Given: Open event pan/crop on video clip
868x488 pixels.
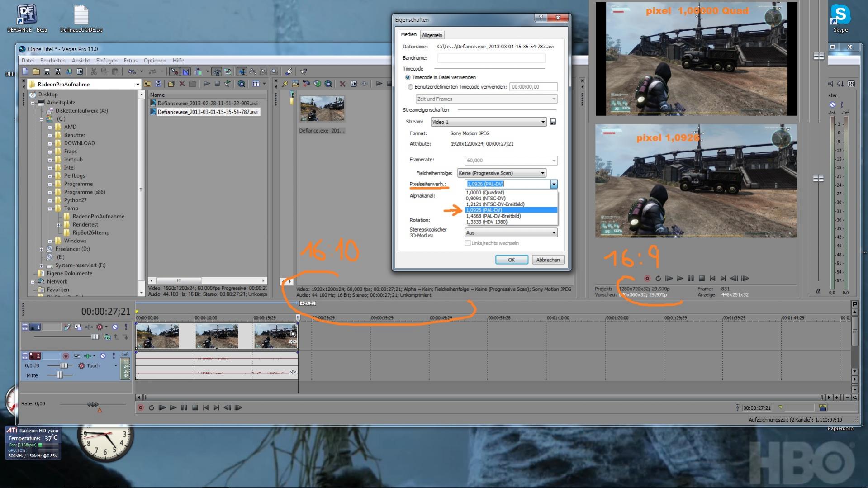Looking at the screenshot, I should (x=293, y=334).
